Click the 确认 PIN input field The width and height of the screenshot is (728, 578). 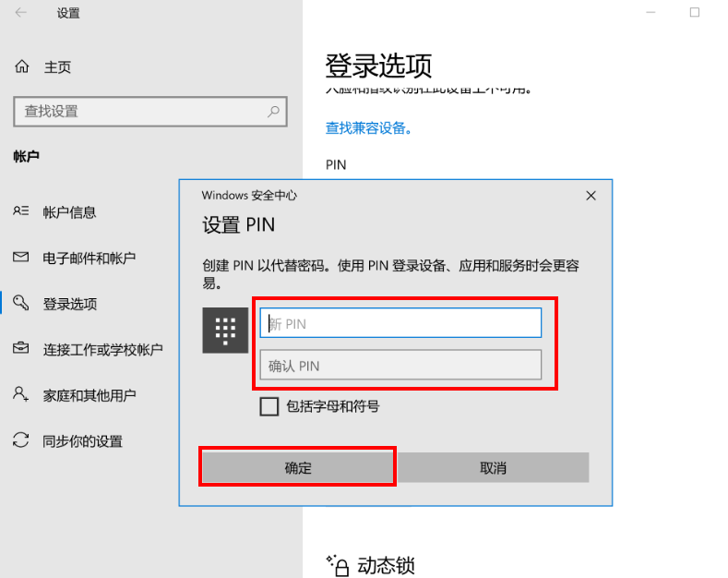tap(400, 366)
